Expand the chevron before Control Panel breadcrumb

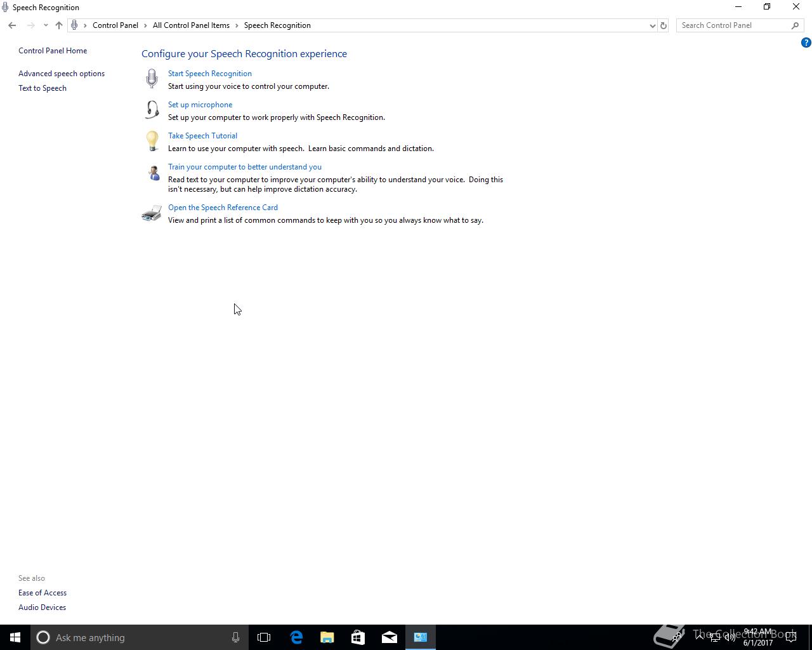pos(85,25)
